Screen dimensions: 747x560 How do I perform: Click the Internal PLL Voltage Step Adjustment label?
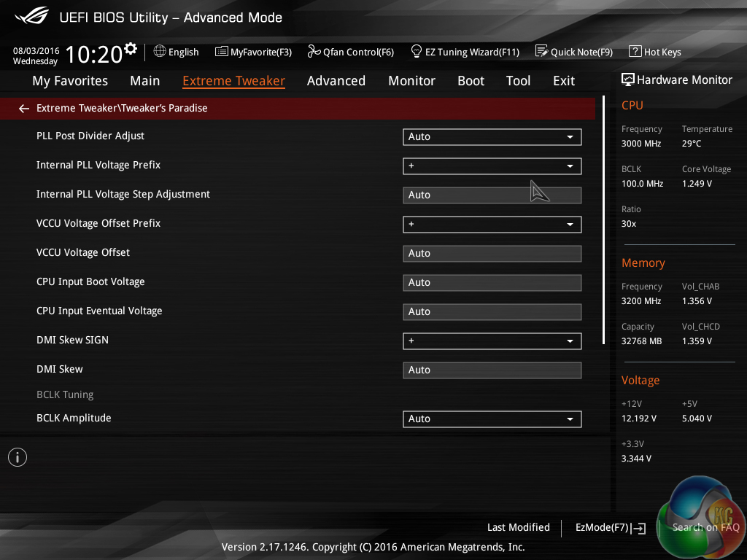(123, 194)
